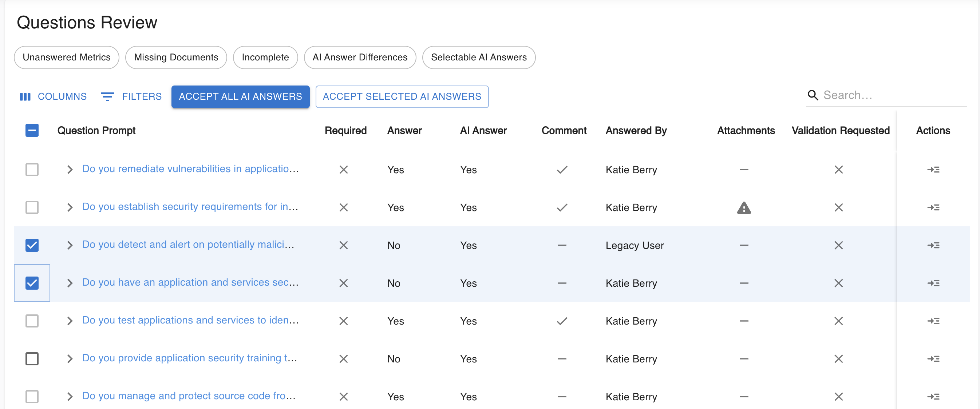Click Required X icon in remediate vulnerabilities row
The height and width of the screenshot is (409, 980).
(x=344, y=170)
